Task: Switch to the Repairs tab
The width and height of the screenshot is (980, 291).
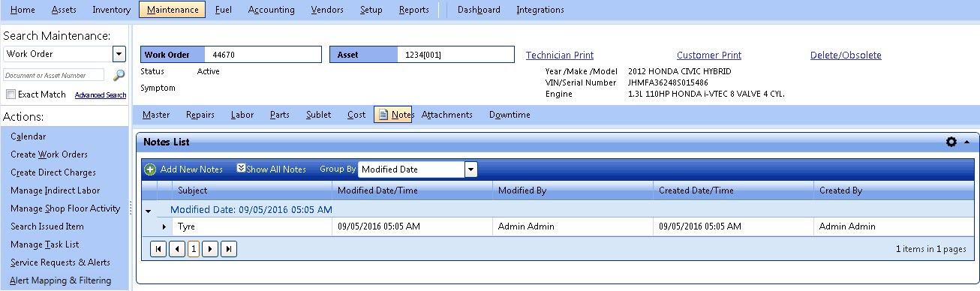Action: pyautogui.click(x=200, y=115)
